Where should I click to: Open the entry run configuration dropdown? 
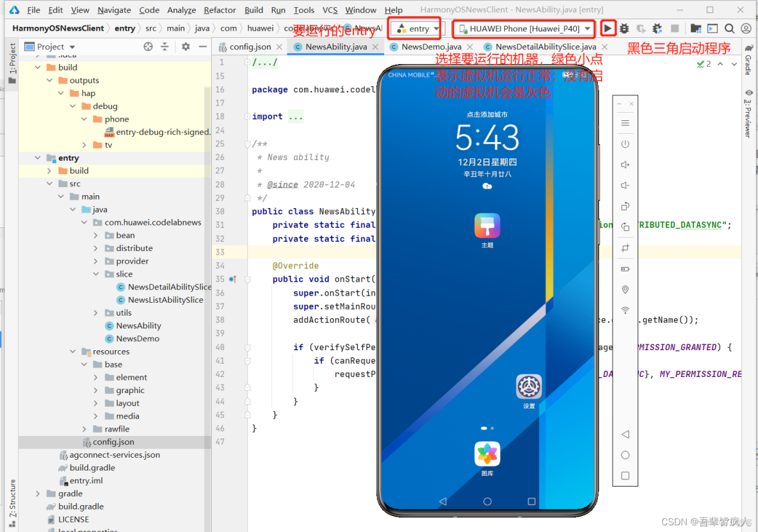click(415, 29)
